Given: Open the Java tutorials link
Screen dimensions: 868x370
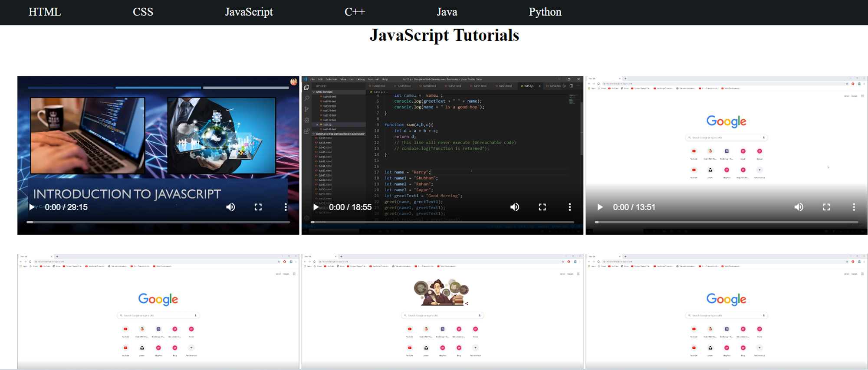Looking at the screenshot, I should pyautogui.click(x=447, y=12).
